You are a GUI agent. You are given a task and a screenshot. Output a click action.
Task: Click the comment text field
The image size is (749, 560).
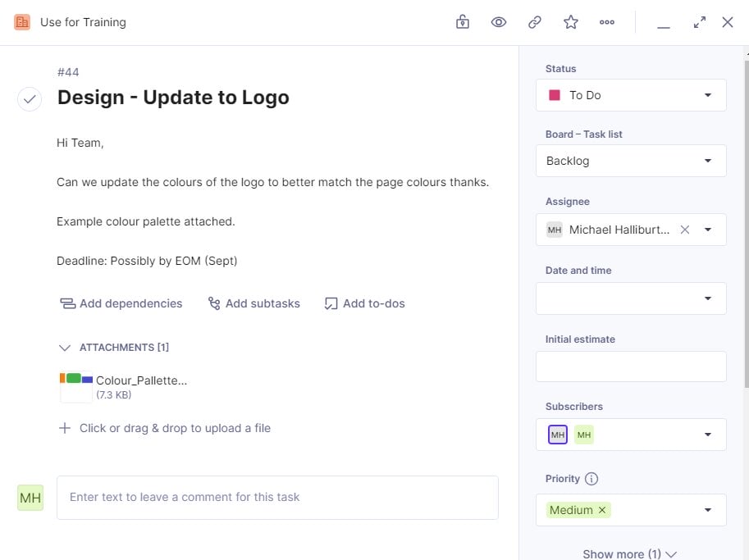(x=277, y=498)
